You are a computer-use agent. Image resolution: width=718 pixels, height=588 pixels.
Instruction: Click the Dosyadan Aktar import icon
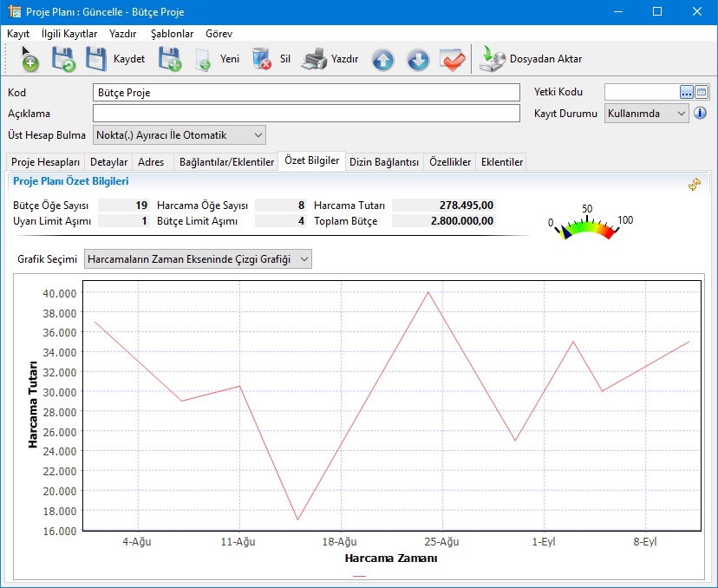click(493, 59)
